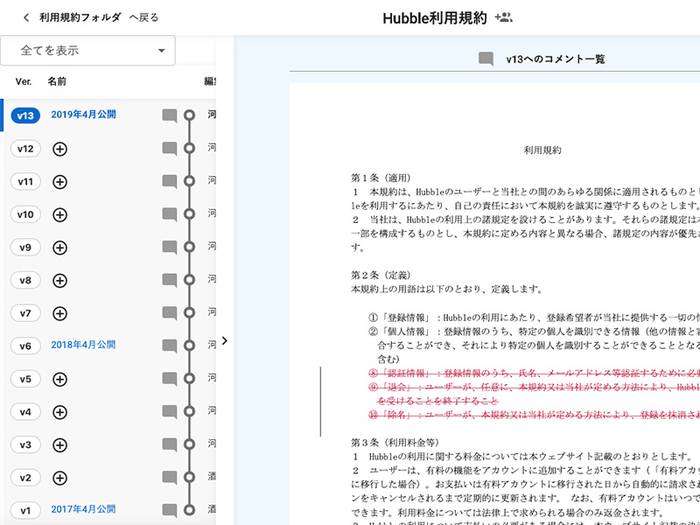
Task: Open comments for version v9
Action: [x=170, y=247]
